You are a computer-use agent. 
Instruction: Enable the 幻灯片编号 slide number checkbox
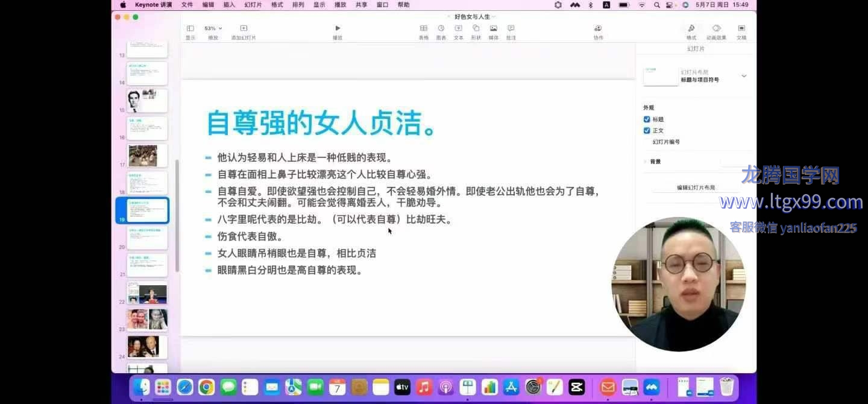(x=647, y=142)
